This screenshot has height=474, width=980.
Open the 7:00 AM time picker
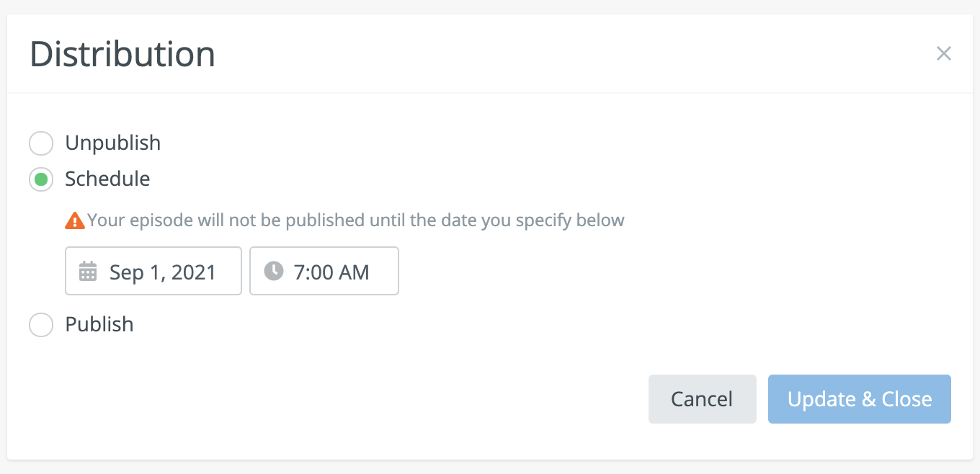pyautogui.click(x=324, y=272)
